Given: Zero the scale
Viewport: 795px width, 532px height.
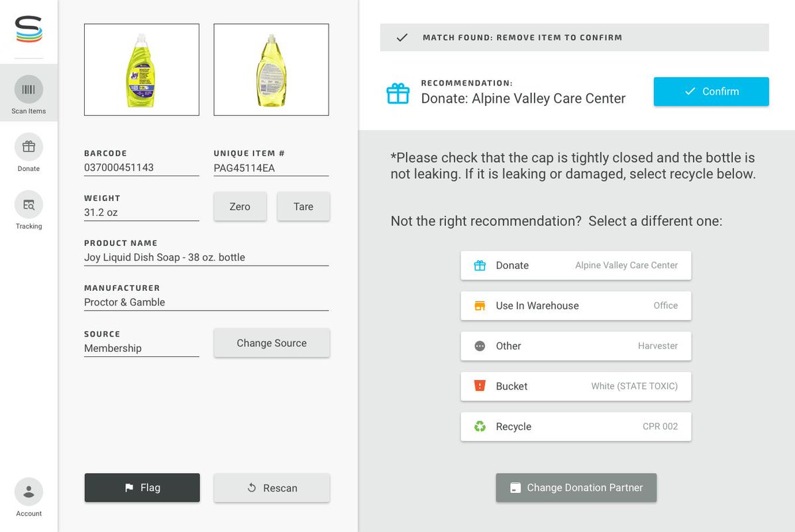Looking at the screenshot, I should tap(240, 207).
